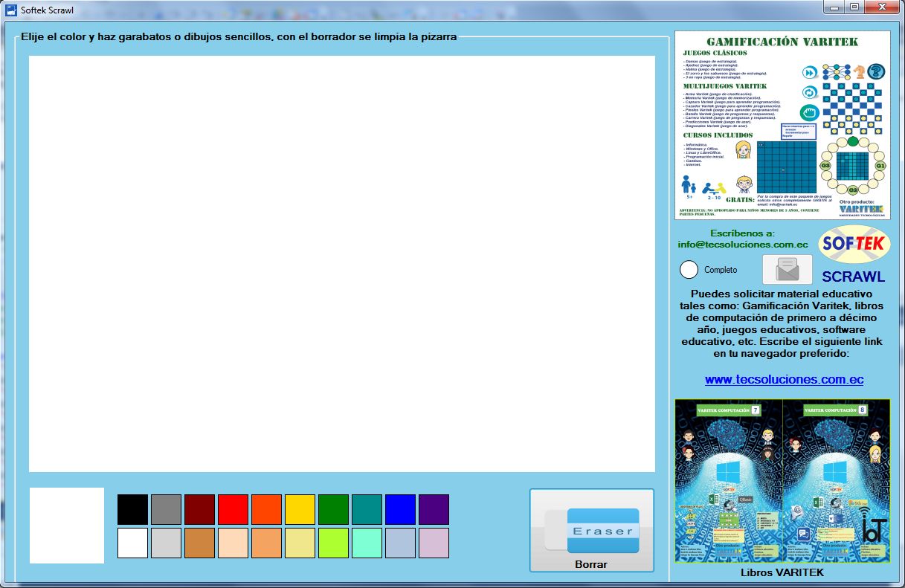Pick the light gray color swatch
This screenshot has height=588, width=905.
[x=167, y=543]
